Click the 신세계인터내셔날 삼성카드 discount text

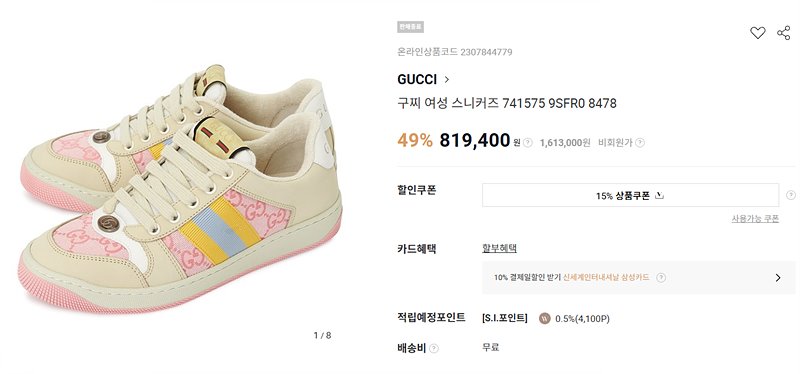606,278
